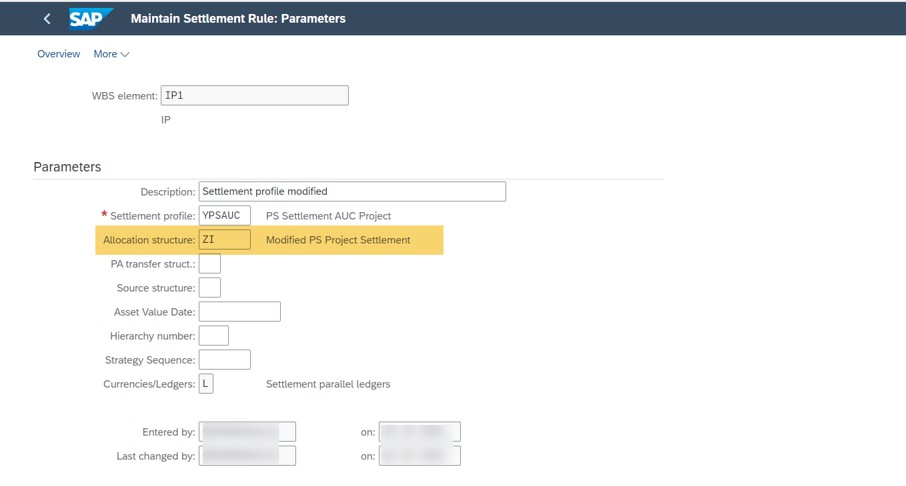Select the Settlement profile input

tap(224, 215)
